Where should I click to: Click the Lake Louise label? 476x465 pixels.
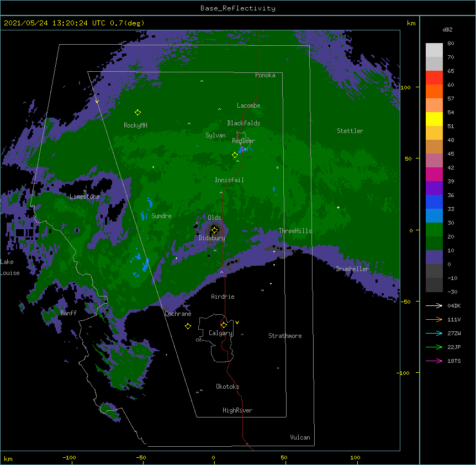click(10, 267)
